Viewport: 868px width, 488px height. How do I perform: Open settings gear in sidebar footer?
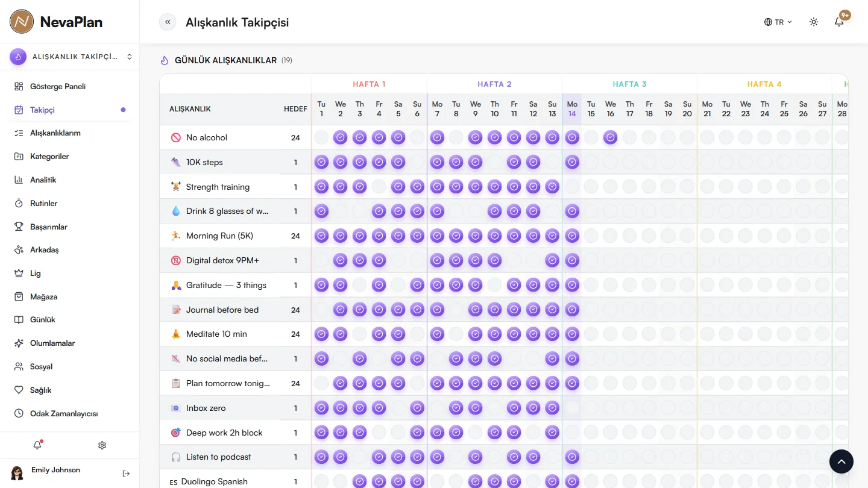point(102,445)
